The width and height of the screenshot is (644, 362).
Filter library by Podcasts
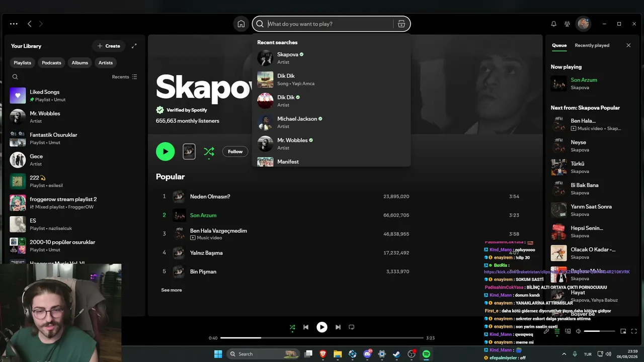(x=51, y=63)
